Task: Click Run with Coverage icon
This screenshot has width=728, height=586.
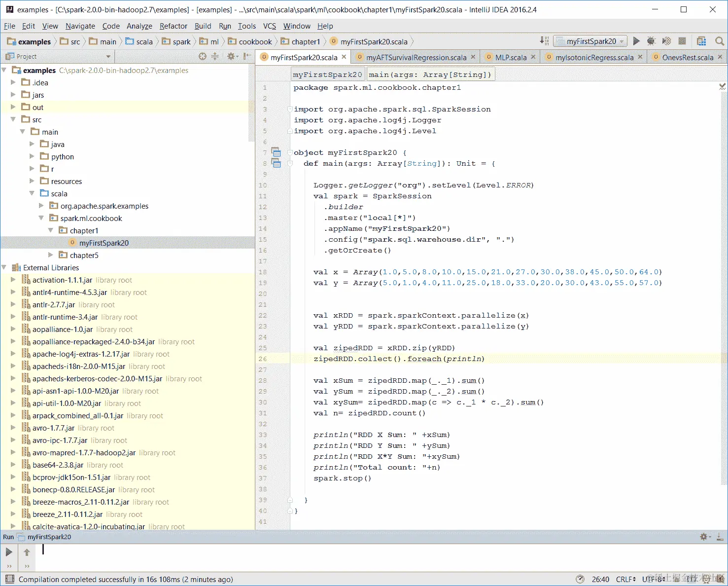Action: (666, 41)
